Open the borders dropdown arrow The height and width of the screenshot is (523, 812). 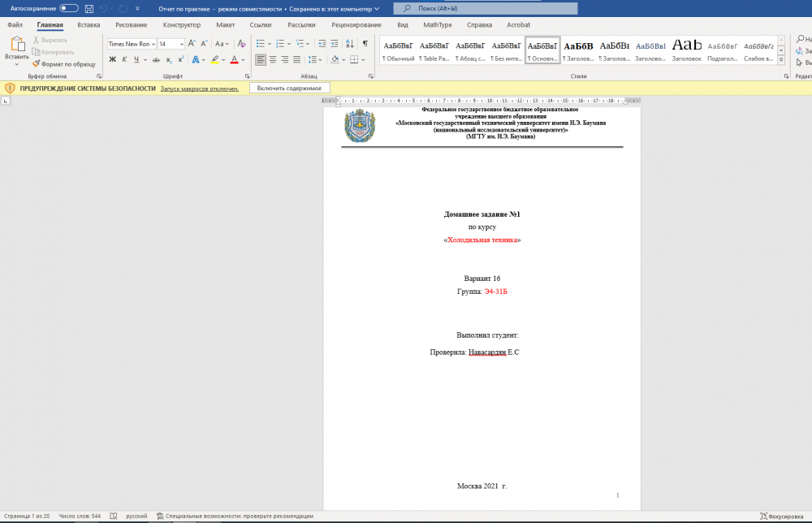click(x=363, y=60)
